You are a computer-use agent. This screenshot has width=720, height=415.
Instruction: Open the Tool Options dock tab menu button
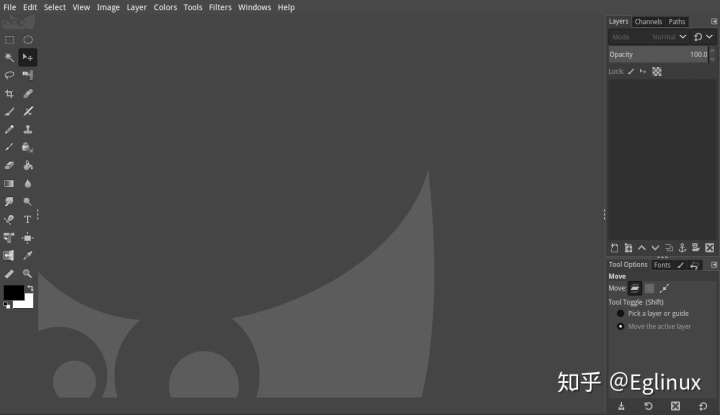714,265
